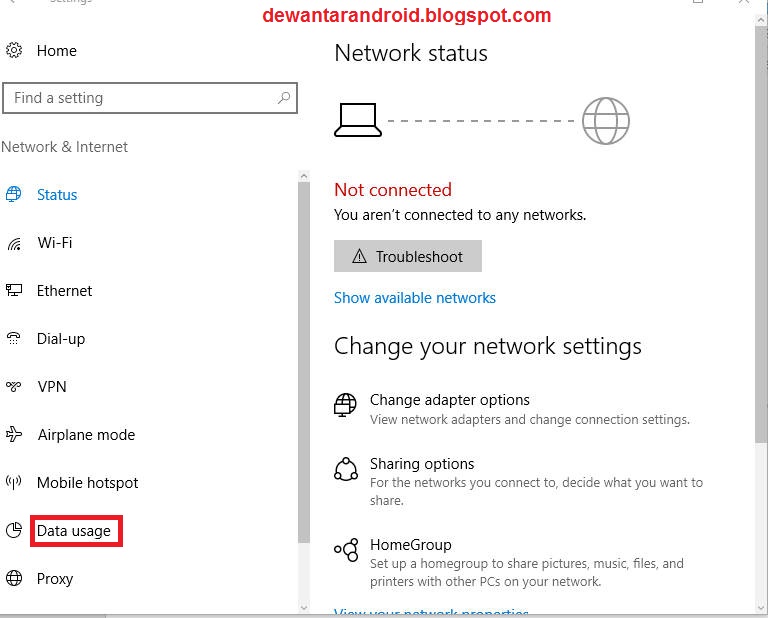768x618 pixels.
Task: Click Show available networks link
Action: [415, 298]
